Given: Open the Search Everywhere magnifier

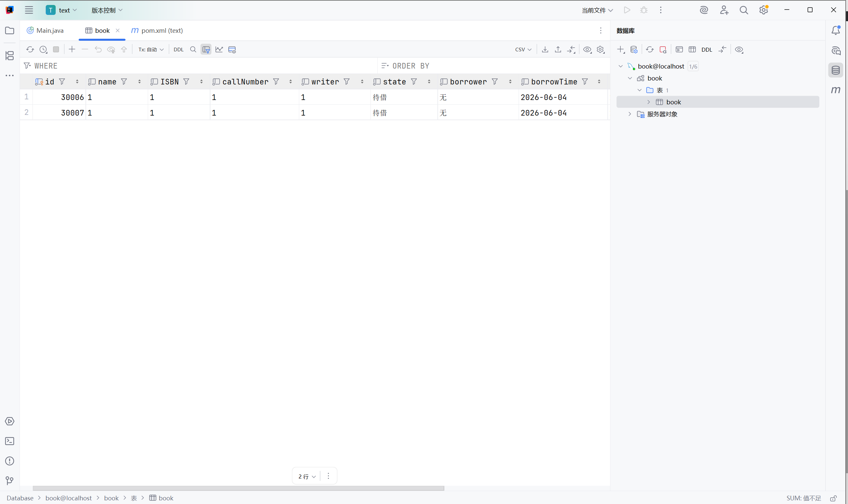Looking at the screenshot, I should [x=744, y=10].
